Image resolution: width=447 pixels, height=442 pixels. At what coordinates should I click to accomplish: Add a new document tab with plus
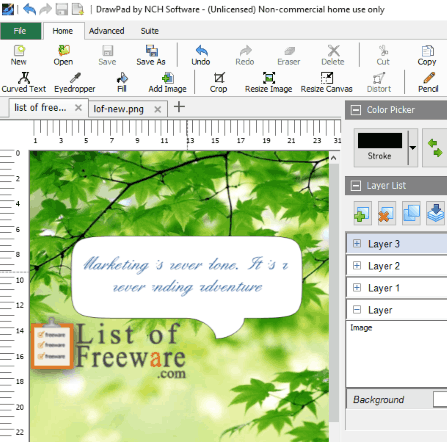point(179,107)
